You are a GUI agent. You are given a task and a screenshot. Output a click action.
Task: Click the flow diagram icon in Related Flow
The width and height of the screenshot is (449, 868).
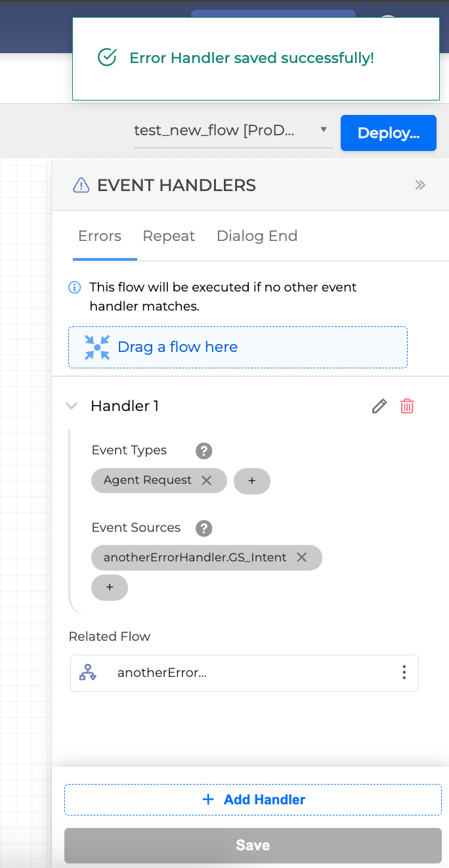pyautogui.click(x=88, y=672)
